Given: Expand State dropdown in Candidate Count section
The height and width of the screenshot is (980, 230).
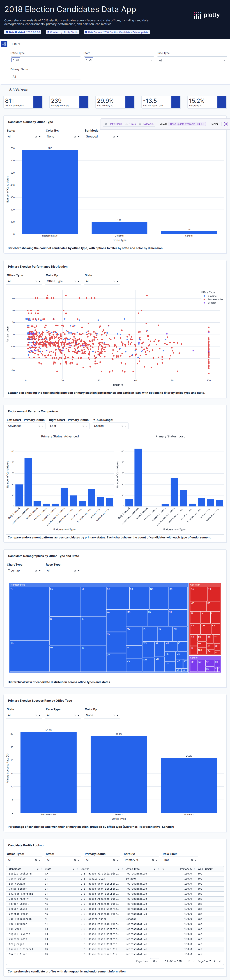Looking at the screenshot, I should 24,137.
